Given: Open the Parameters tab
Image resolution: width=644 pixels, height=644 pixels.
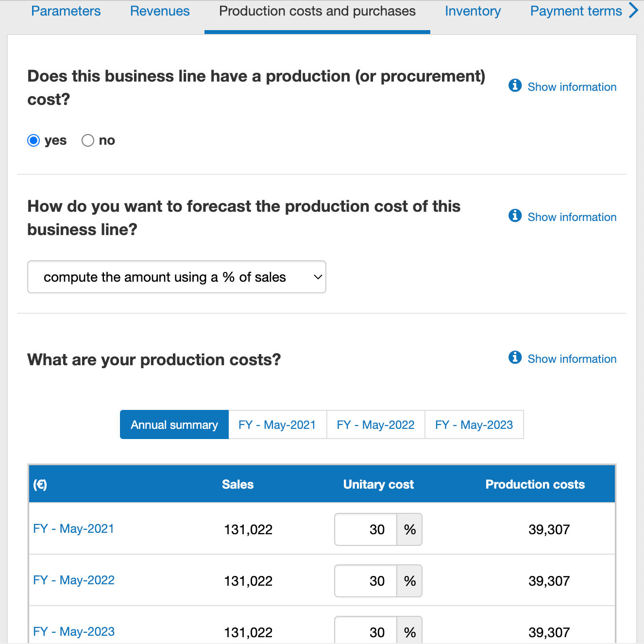Looking at the screenshot, I should click(x=66, y=11).
